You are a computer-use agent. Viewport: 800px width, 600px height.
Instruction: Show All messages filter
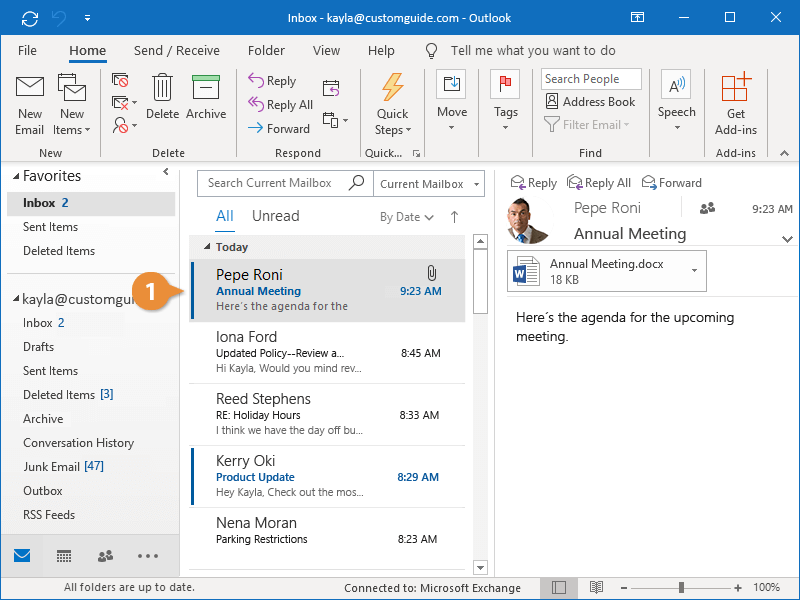coord(224,216)
